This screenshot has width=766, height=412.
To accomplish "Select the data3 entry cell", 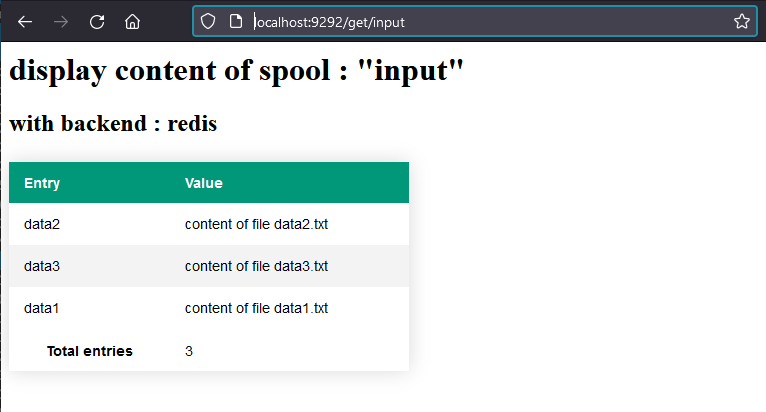I will point(42,266).
